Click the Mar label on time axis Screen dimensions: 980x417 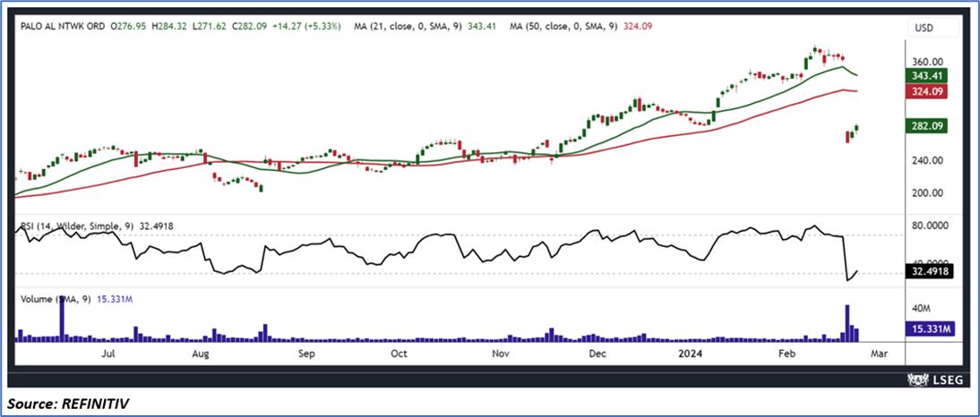click(880, 354)
